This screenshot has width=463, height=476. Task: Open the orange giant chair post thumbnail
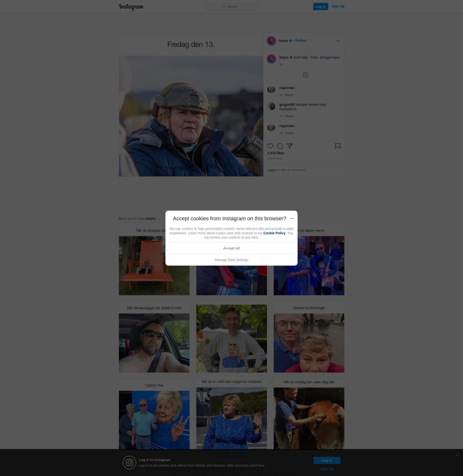(154, 260)
